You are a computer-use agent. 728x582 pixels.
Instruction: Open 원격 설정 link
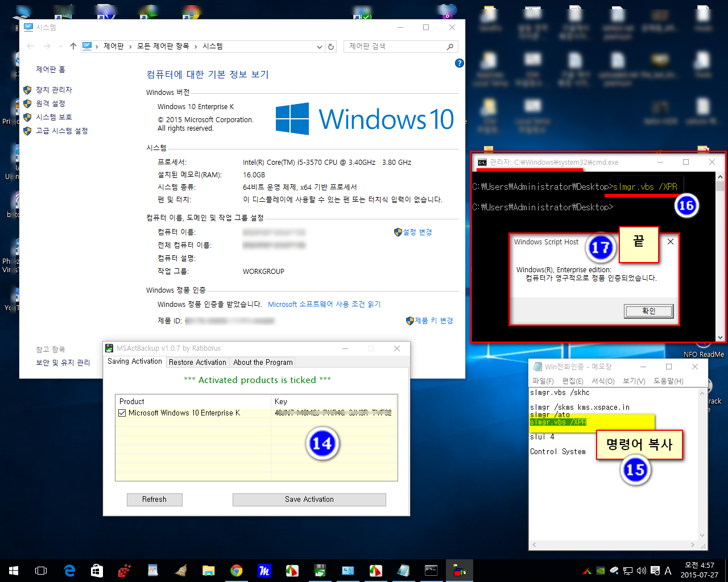pos(51,103)
